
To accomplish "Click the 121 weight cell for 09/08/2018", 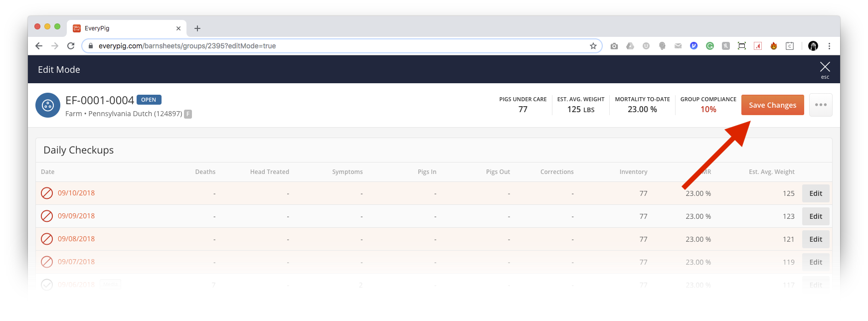I will (x=789, y=239).
